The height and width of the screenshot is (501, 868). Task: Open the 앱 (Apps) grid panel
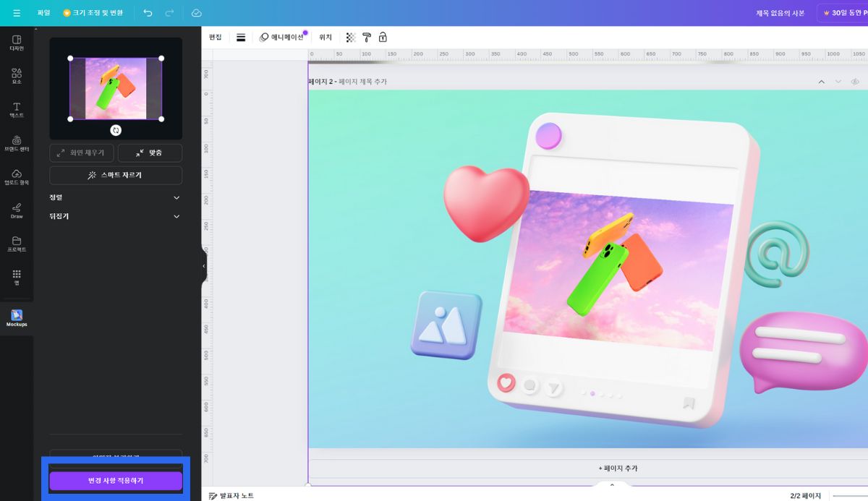click(x=17, y=278)
